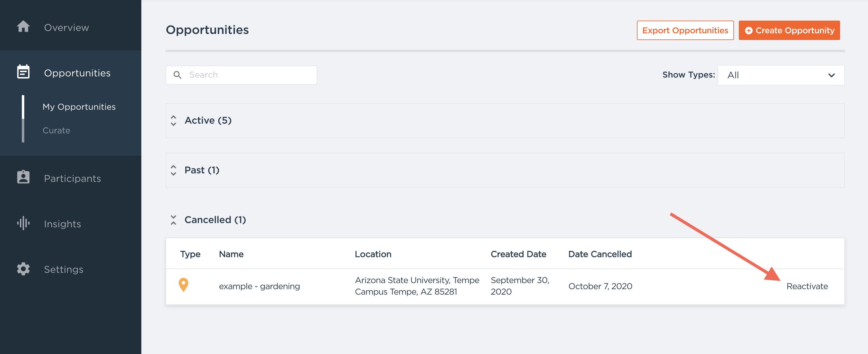Open the example - gardening opportunity name

259,286
